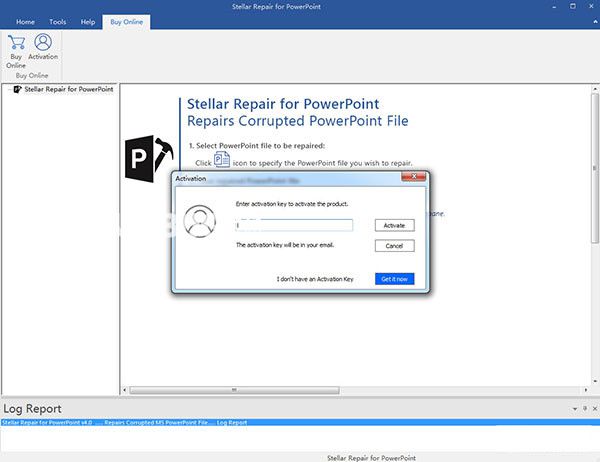The width and height of the screenshot is (600, 462).
Task: Click the PowerPoint hammer logo
Action: pos(149,158)
